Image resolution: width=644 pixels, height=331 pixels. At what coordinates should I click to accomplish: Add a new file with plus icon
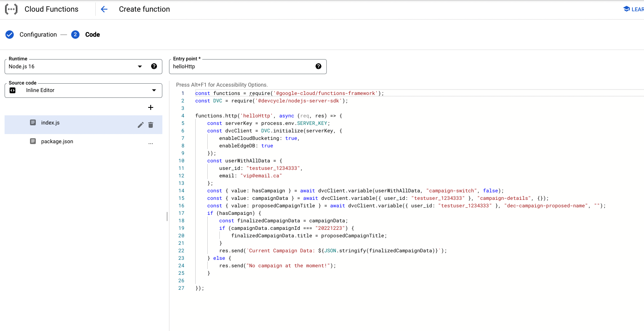[x=151, y=107]
